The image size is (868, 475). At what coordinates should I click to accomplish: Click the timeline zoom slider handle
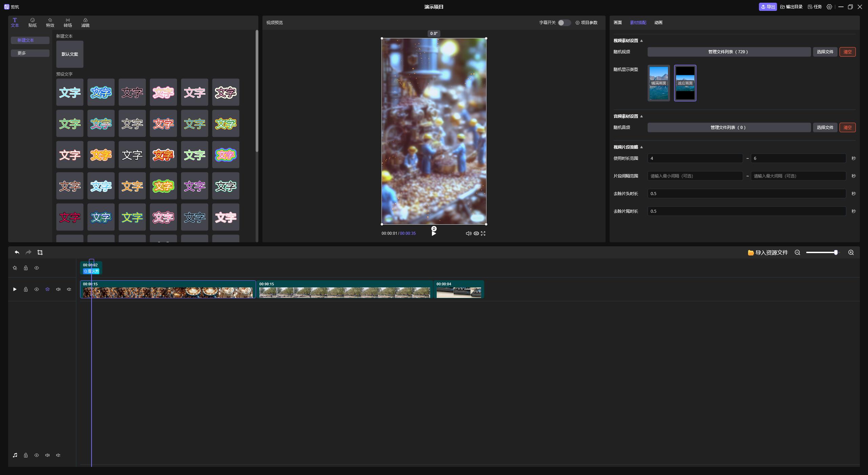pyautogui.click(x=836, y=252)
